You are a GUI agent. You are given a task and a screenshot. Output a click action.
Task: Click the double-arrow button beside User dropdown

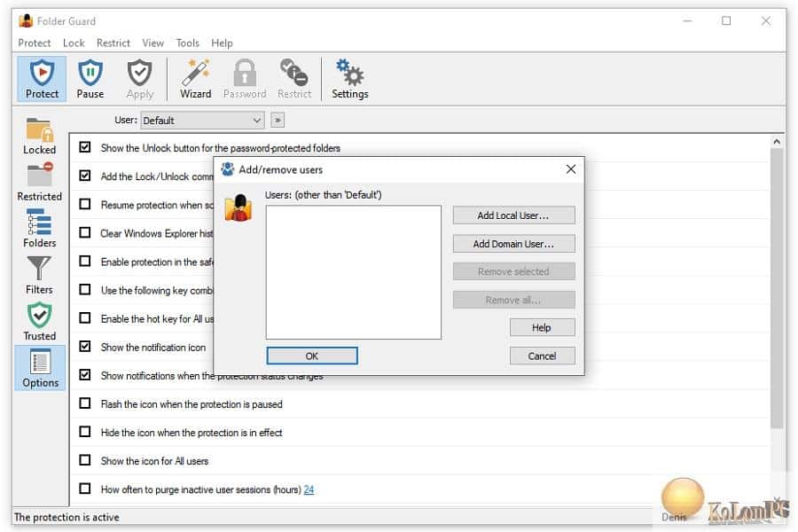tap(278, 121)
